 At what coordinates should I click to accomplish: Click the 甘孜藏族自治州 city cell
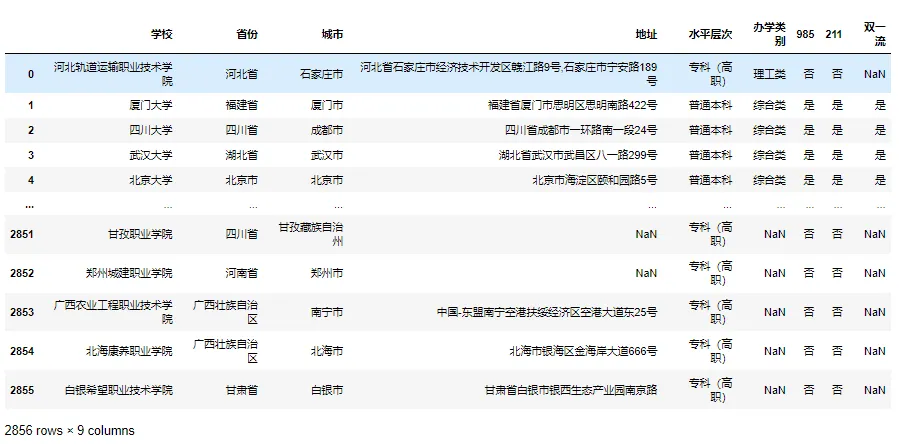pos(311,234)
